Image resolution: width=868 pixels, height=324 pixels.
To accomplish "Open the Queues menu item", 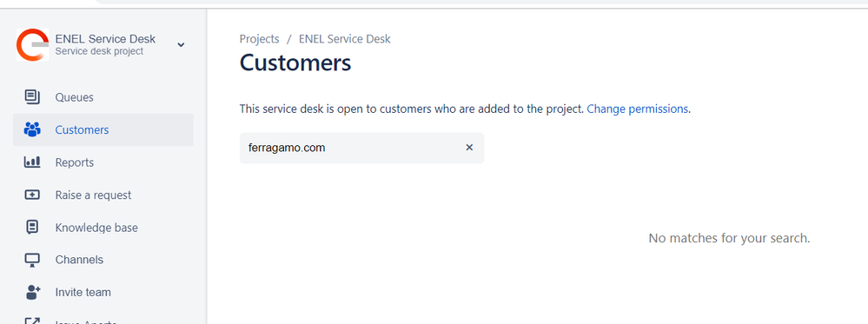I will 103,97.
